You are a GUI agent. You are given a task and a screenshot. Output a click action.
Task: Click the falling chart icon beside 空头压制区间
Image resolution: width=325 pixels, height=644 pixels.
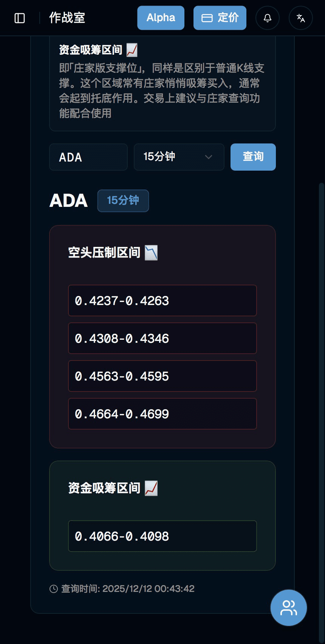151,253
